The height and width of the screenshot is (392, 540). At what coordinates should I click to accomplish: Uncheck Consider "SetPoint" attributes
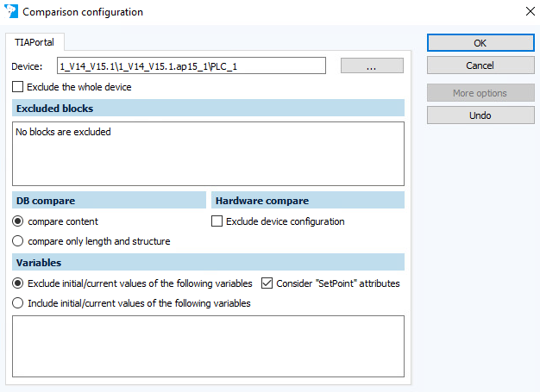(x=267, y=283)
